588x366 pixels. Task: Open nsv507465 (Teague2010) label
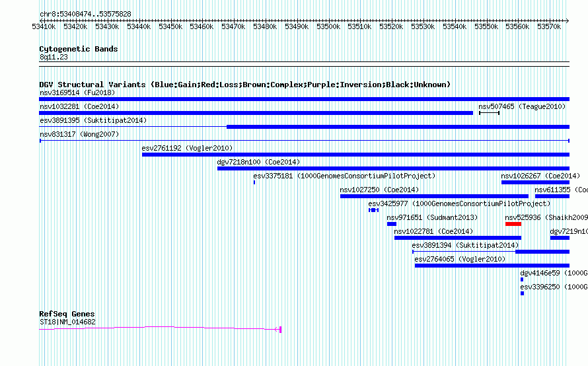pyautogui.click(x=522, y=106)
